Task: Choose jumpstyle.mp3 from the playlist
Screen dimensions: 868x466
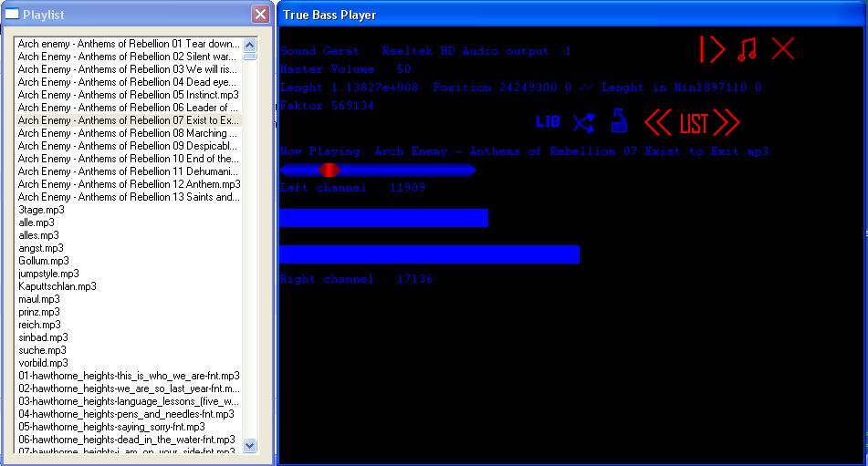Action: click(x=48, y=274)
